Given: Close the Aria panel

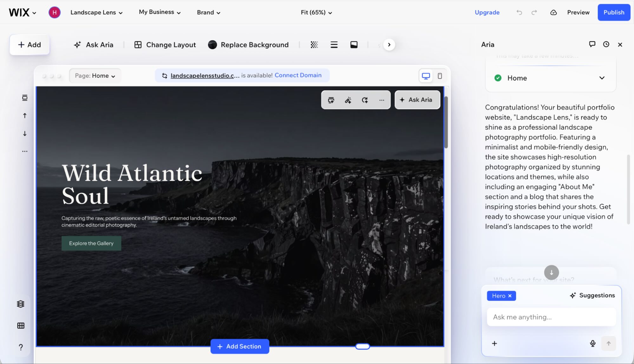Looking at the screenshot, I should coord(620,45).
